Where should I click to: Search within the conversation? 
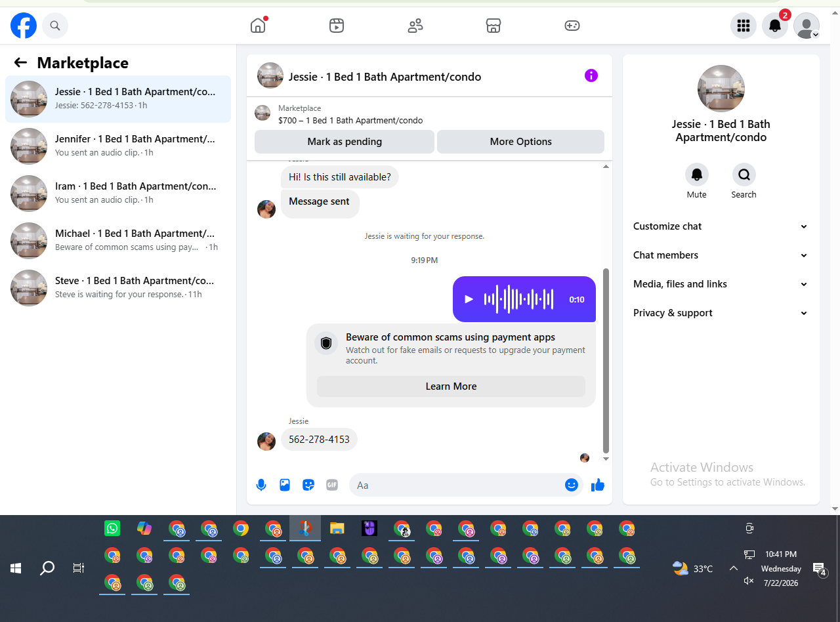[744, 175]
